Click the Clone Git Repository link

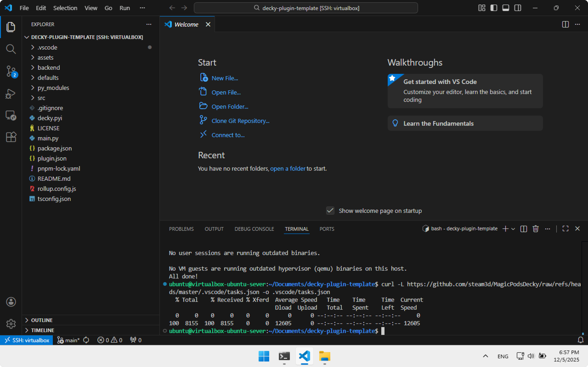tap(240, 121)
